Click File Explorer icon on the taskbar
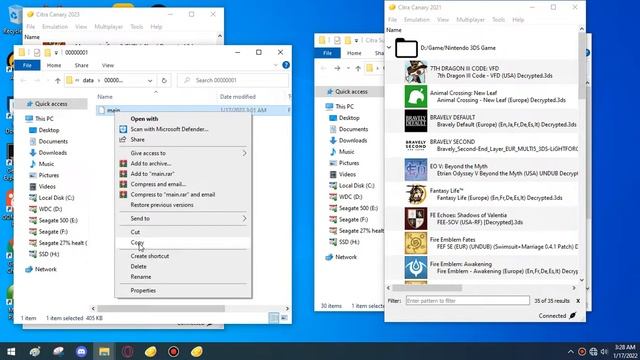Screen dimensions: 640x360 [x=104, y=351]
